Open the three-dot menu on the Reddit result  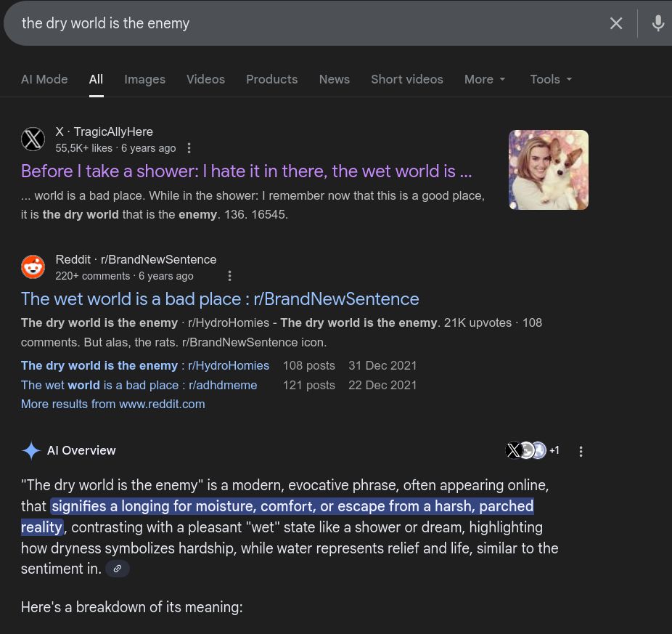[x=230, y=276]
